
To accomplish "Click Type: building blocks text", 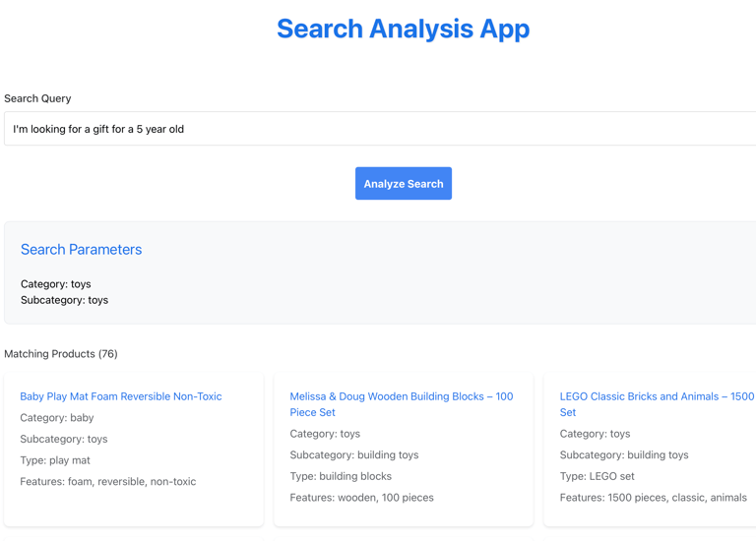I will point(341,476).
